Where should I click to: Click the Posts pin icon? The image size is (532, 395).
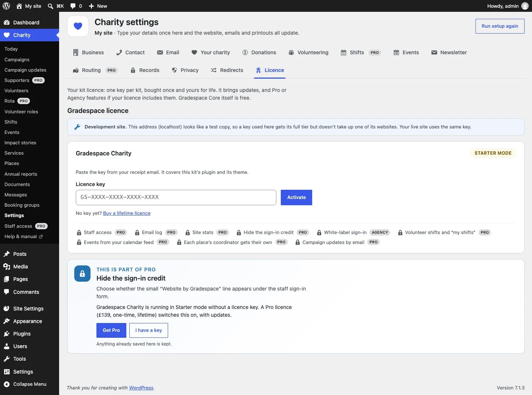(x=7, y=254)
